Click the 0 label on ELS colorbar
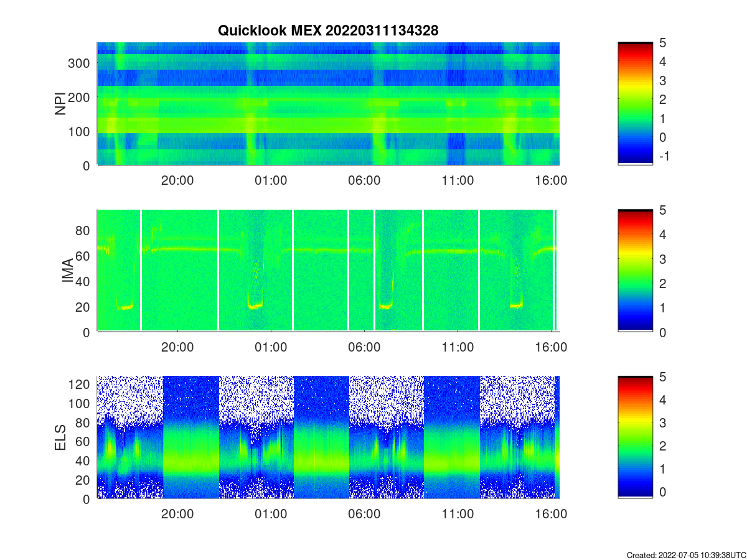The image size is (747, 560). 662,492
